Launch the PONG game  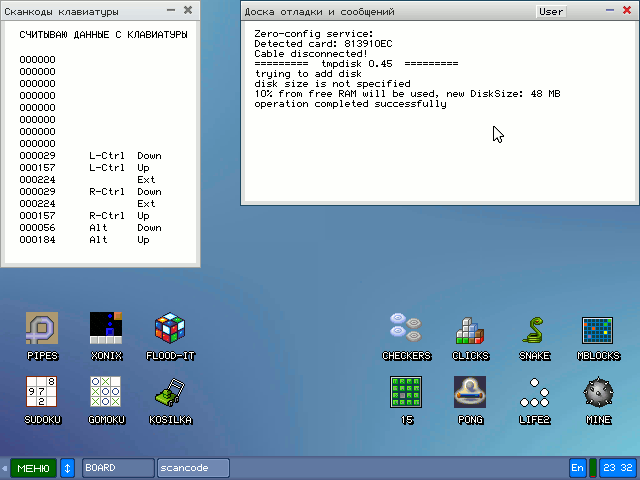click(470, 393)
